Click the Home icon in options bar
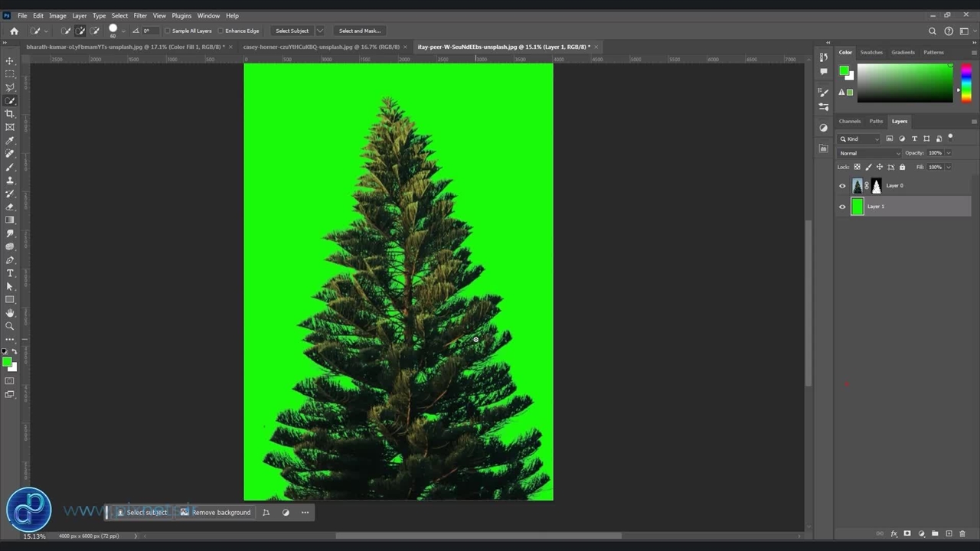Image resolution: width=980 pixels, height=551 pixels. pyautogui.click(x=14, y=31)
